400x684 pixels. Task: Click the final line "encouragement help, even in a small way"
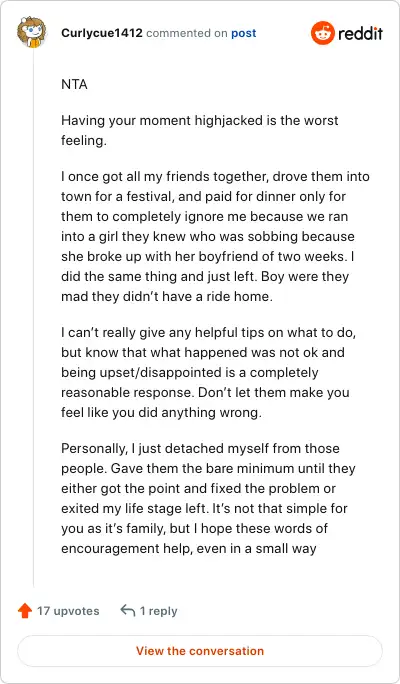[188, 548]
